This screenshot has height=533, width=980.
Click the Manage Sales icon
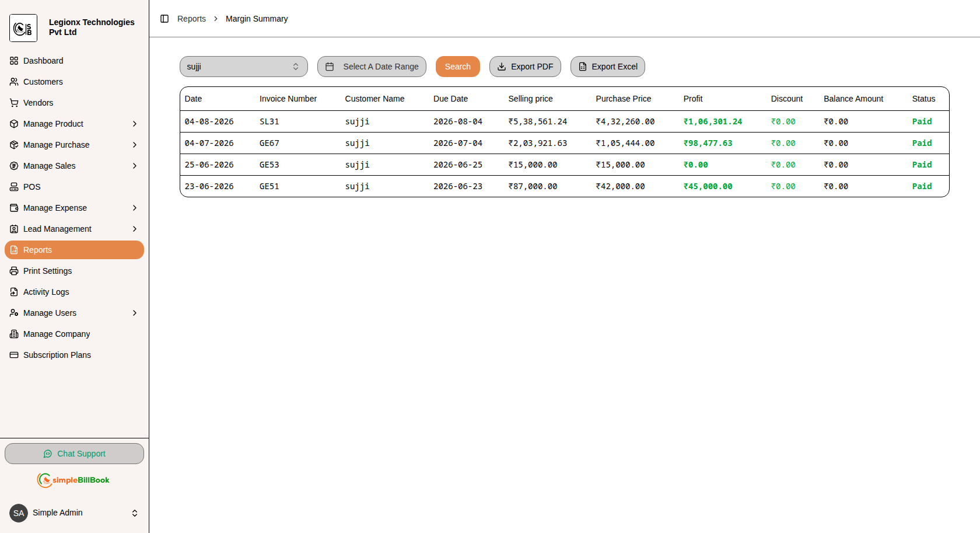14,166
